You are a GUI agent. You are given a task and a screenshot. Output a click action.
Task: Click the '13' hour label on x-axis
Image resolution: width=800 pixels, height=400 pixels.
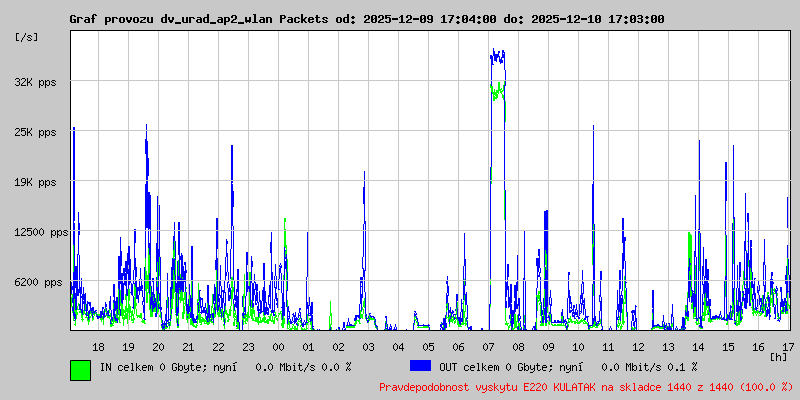click(x=668, y=347)
